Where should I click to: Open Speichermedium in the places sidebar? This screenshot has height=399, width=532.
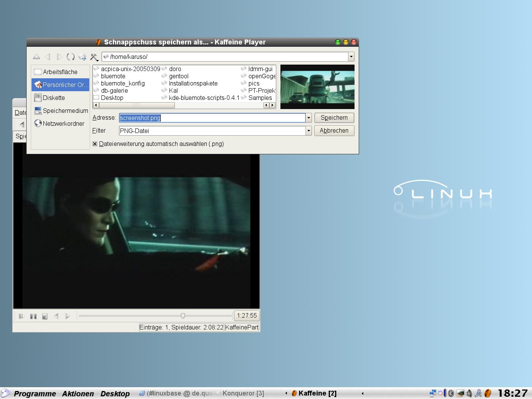[60, 111]
